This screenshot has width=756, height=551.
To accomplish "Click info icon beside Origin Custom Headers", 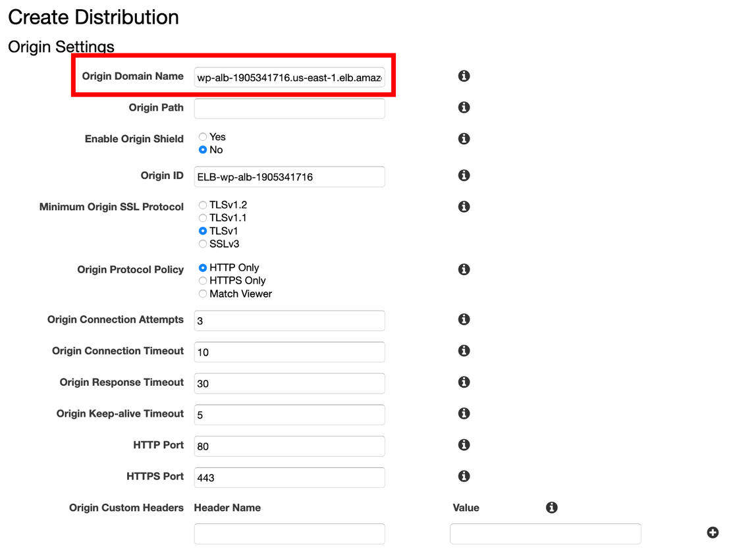I will pyautogui.click(x=552, y=508).
